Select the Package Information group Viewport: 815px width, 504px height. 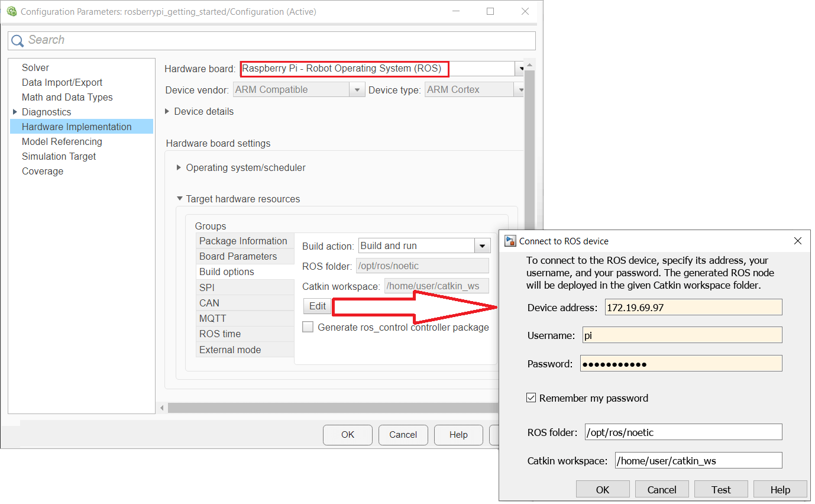(245, 241)
